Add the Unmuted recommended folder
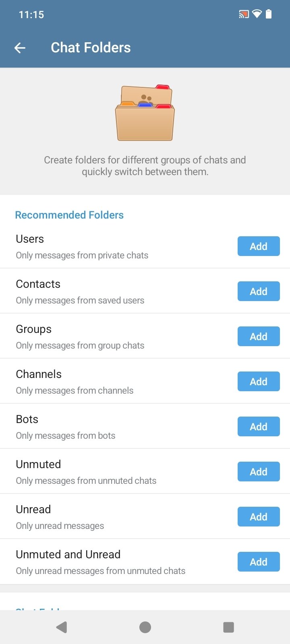This screenshot has height=644, width=290. coord(259,472)
